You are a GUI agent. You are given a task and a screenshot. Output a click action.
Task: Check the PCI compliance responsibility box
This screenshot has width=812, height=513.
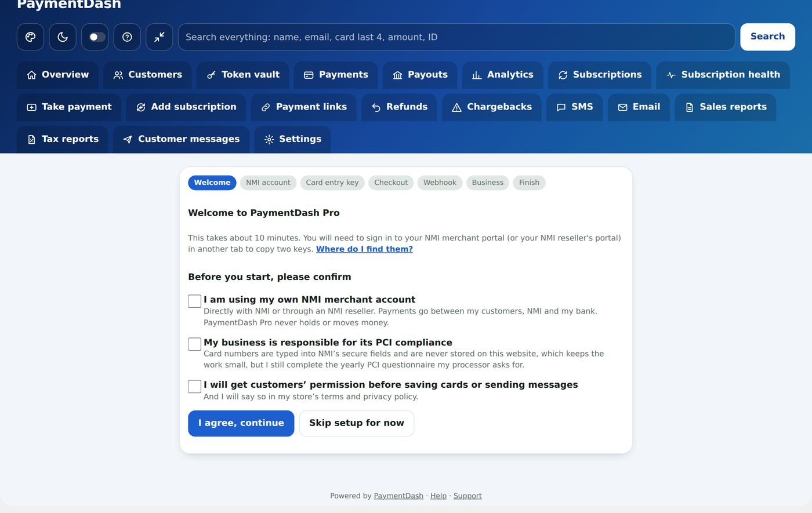(x=195, y=344)
